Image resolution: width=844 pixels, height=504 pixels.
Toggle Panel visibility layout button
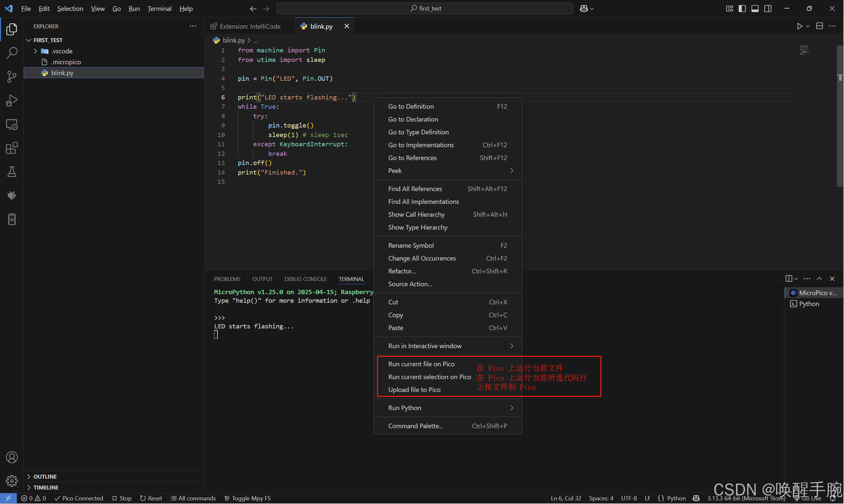pos(755,9)
